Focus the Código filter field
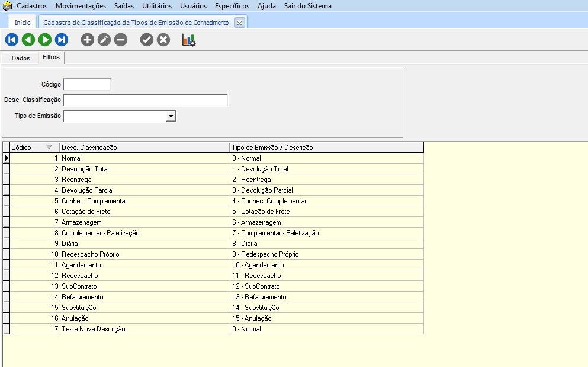 [x=87, y=85]
